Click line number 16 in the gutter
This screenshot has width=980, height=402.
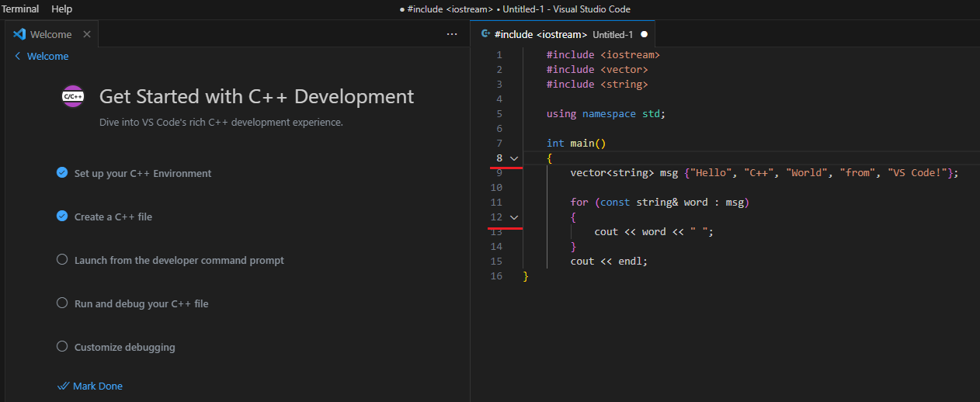pos(496,276)
